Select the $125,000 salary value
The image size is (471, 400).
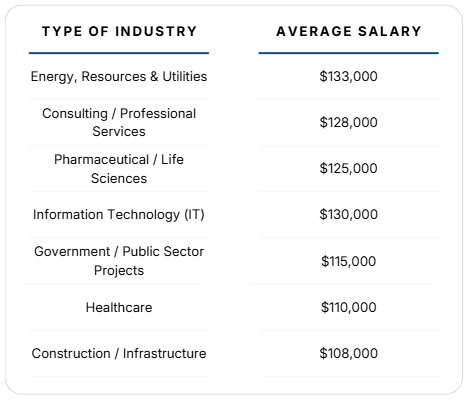[348, 168]
